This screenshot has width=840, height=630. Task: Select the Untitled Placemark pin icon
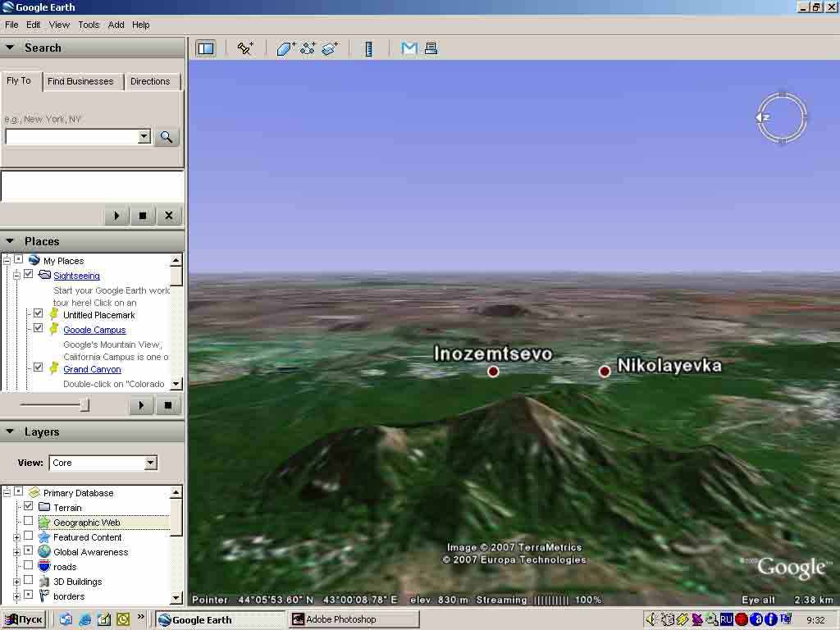click(54, 314)
